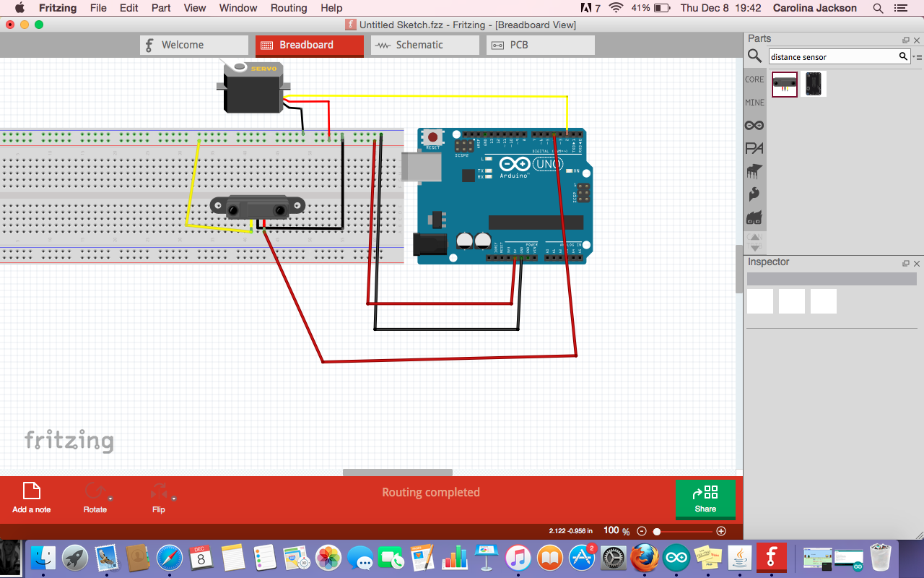The width and height of the screenshot is (924, 578).
Task: Open Launchpad from the Dock
Action: [74, 557]
